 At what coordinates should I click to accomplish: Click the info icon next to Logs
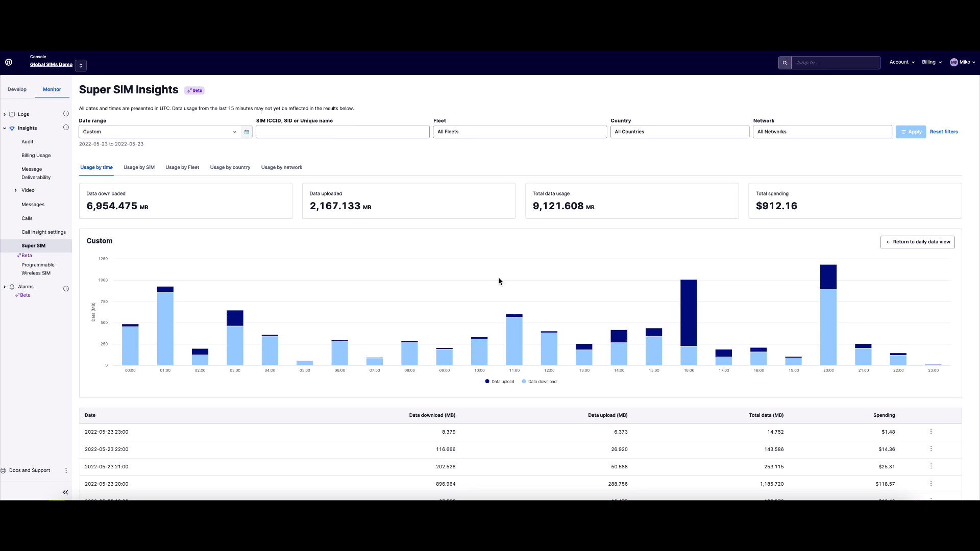(66, 114)
